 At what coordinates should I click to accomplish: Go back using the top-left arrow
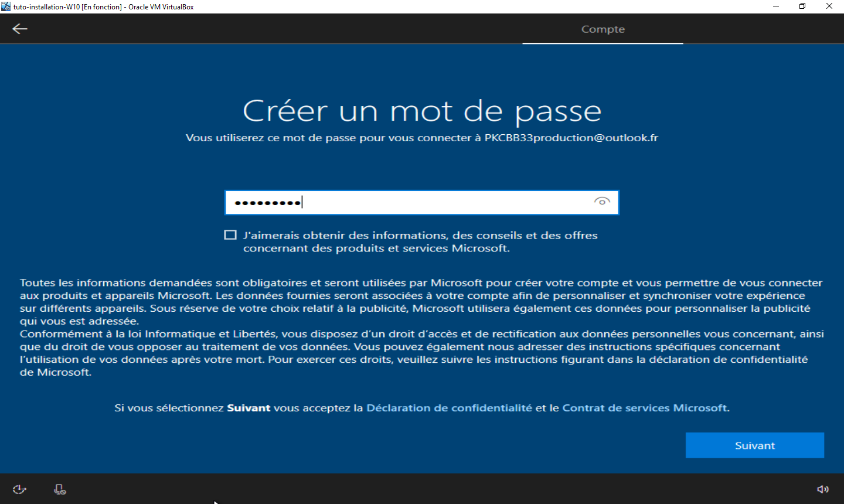(20, 29)
